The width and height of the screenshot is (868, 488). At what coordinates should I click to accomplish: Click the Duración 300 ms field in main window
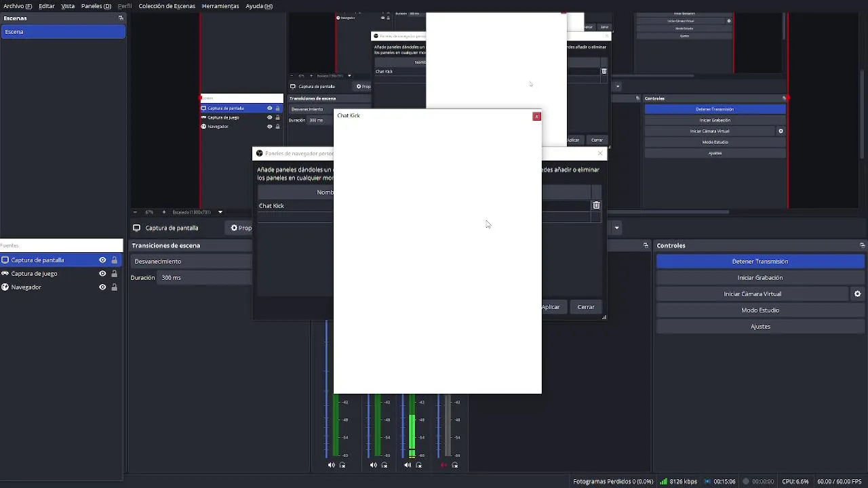pyautogui.click(x=204, y=278)
